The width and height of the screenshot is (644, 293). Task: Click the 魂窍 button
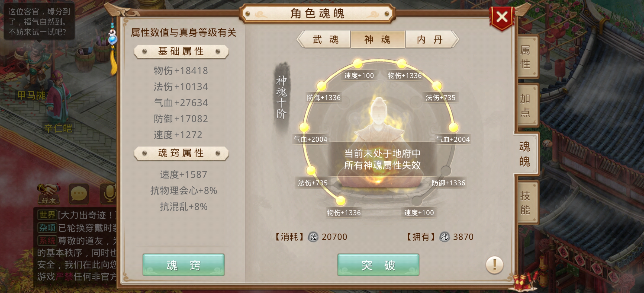[x=183, y=265]
